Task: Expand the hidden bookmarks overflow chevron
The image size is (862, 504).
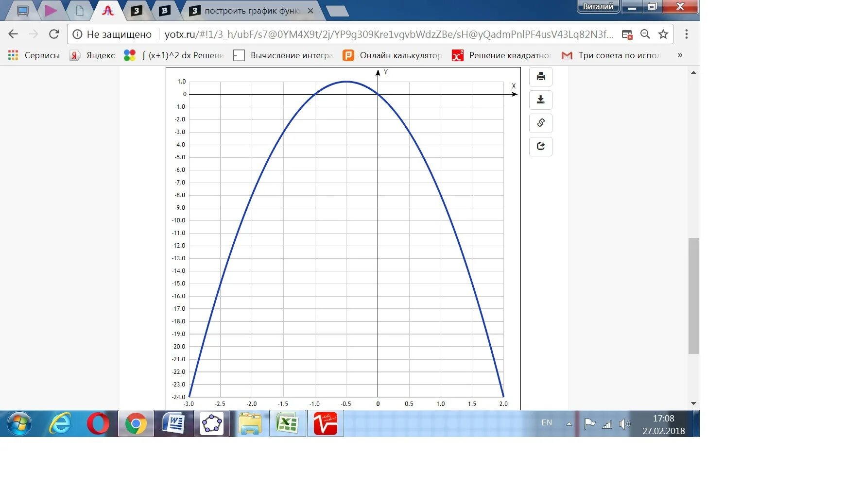Action: 680,55
